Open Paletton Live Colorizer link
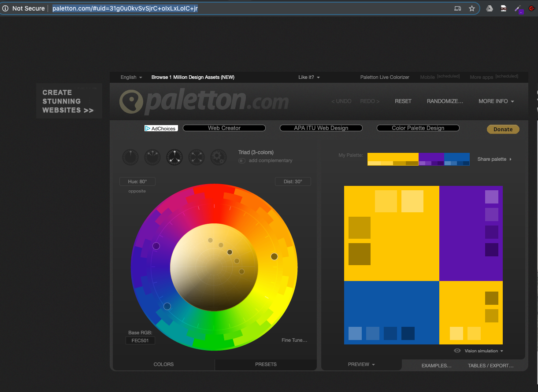 coord(385,77)
